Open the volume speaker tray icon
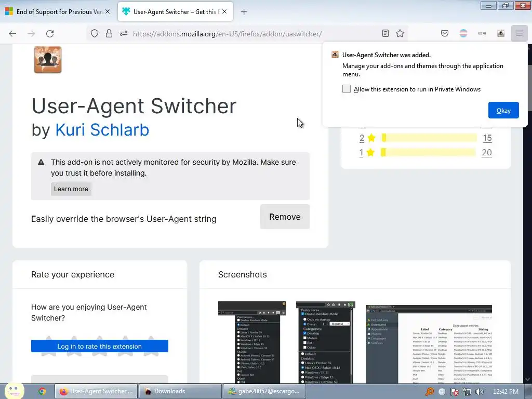This screenshot has width=532, height=399. coord(479,392)
